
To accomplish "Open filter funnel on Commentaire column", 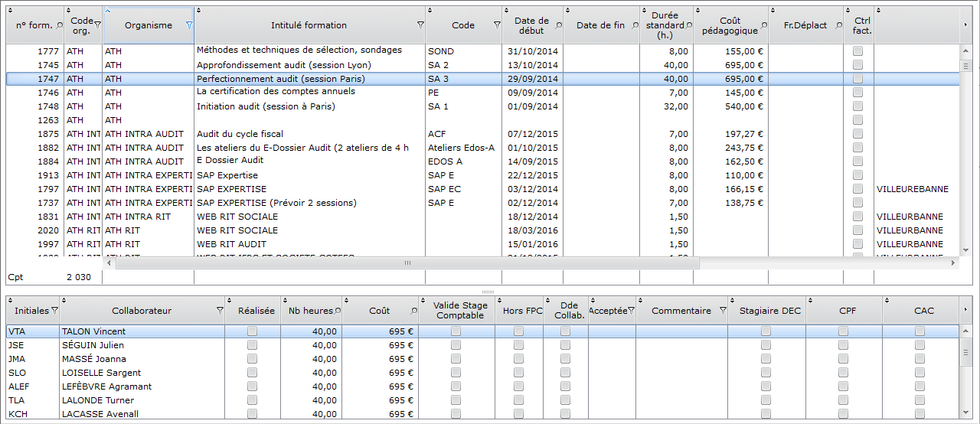I will click(x=723, y=311).
